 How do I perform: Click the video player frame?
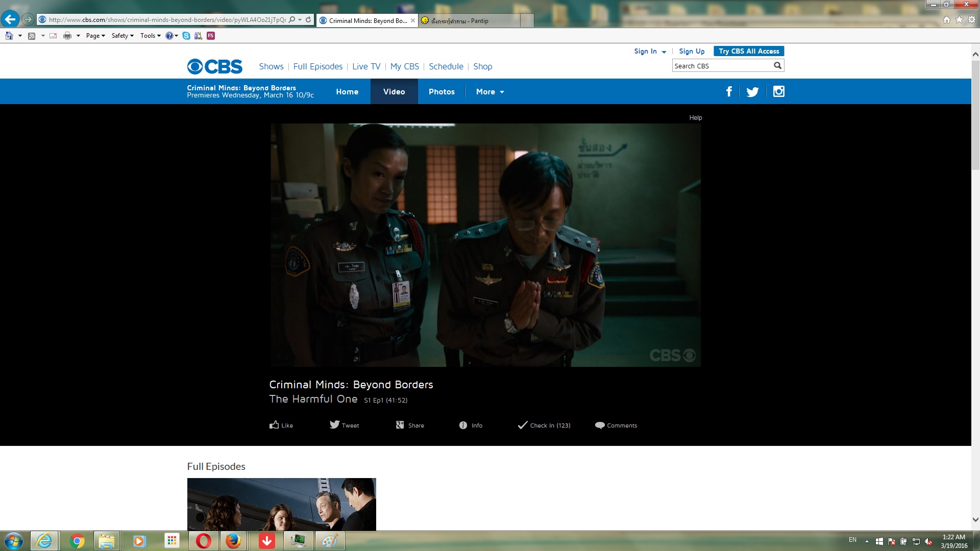pos(485,245)
